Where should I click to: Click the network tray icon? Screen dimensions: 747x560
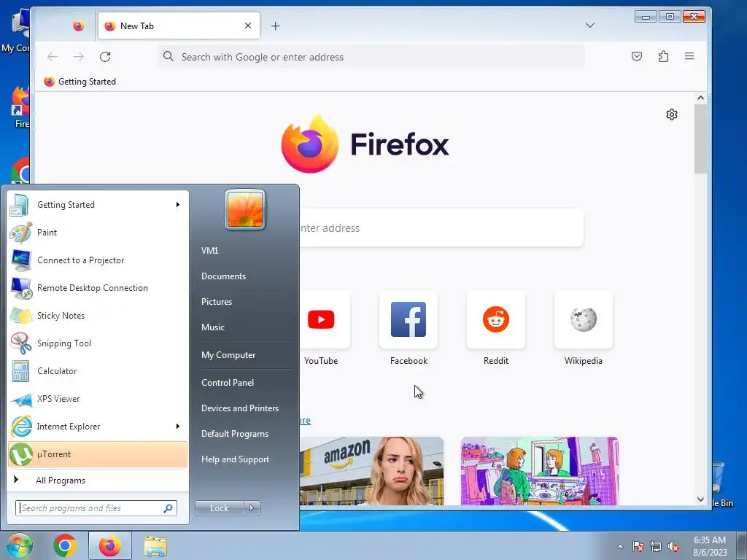pos(656,547)
